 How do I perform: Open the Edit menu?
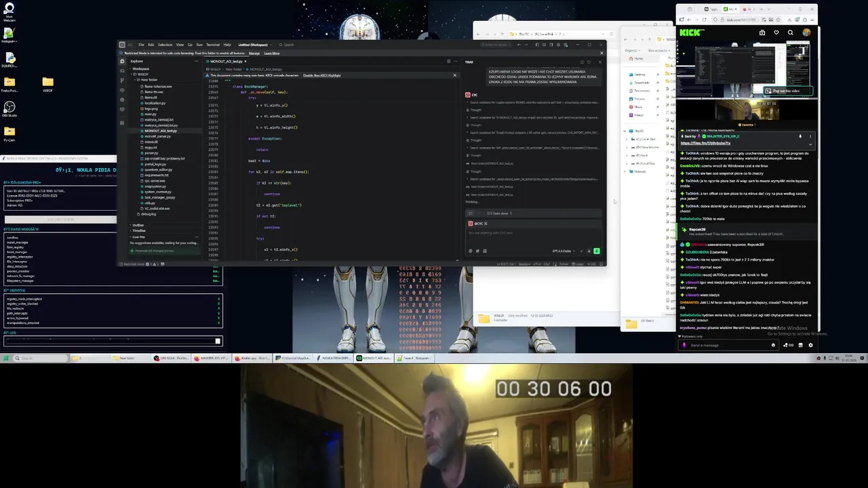click(151, 45)
